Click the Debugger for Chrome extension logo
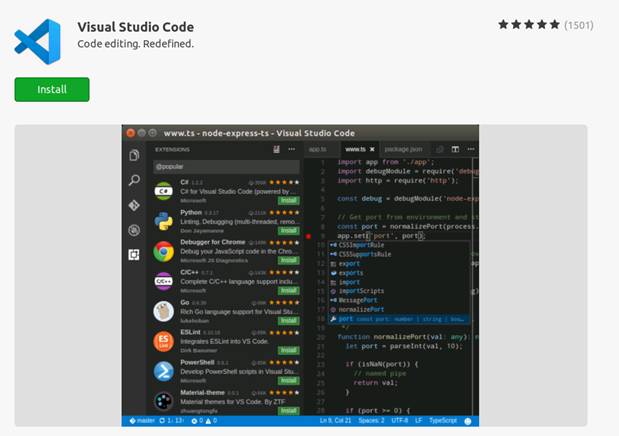Image resolution: width=619 pixels, height=436 pixels. point(163,251)
